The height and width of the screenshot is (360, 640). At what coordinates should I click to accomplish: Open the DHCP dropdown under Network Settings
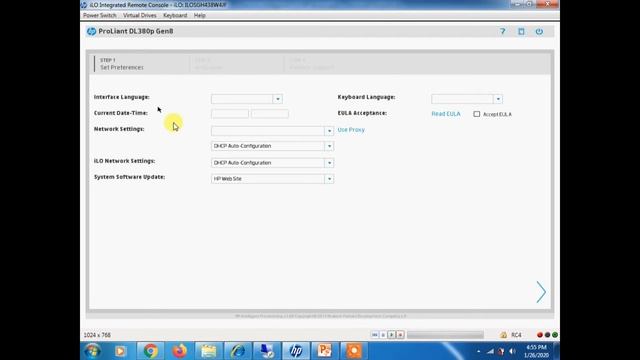[329, 146]
